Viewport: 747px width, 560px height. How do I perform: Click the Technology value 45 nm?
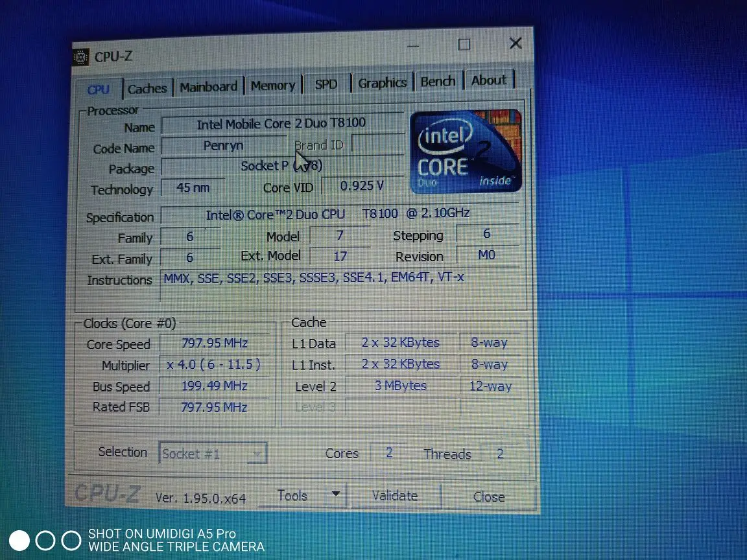pyautogui.click(x=193, y=187)
